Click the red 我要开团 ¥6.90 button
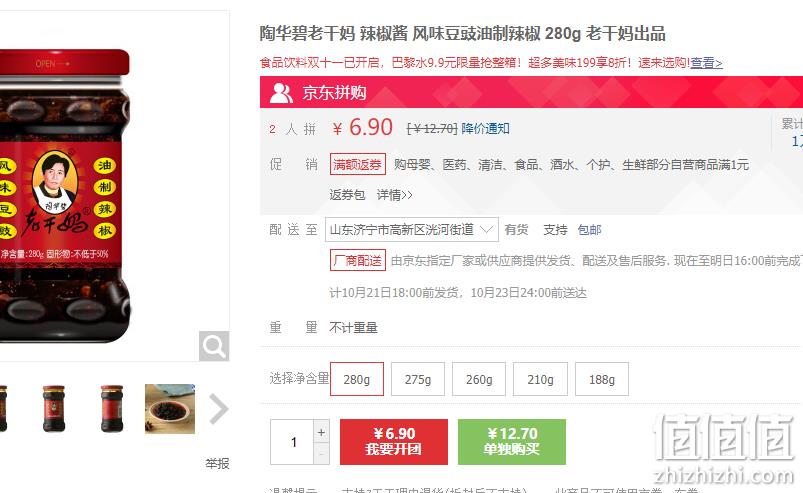This screenshot has height=493, width=803. tap(394, 442)
